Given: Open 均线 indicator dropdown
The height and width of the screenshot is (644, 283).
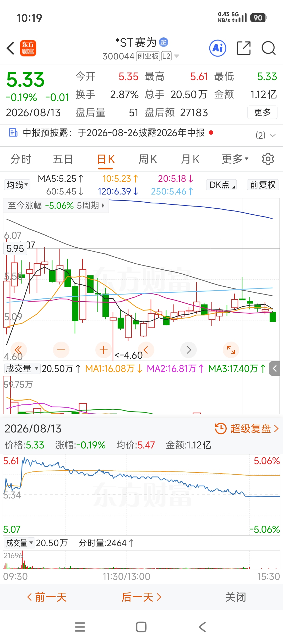Looking at the screenshot, I should pos(17,185).
